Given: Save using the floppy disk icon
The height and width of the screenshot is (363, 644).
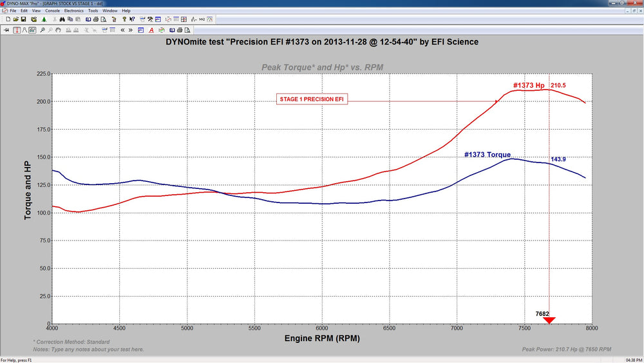Looking at the screenshot, I should pyautogui.click(x=23, y=19).
